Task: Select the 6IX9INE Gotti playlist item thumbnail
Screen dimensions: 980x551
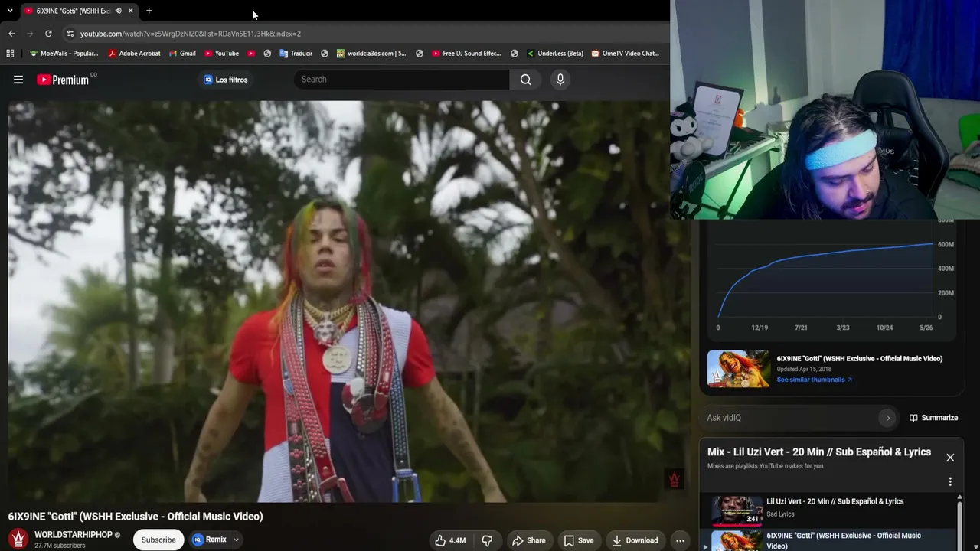Action: tap(737, 540)
